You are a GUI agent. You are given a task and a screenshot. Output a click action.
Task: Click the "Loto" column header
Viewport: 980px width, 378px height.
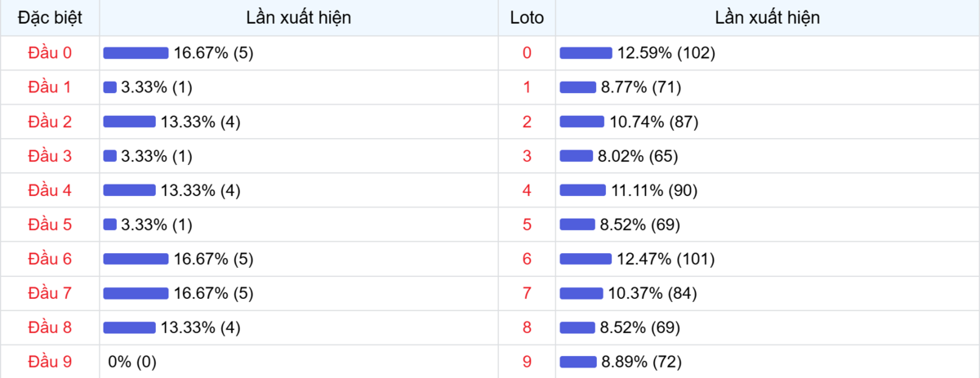527,17
